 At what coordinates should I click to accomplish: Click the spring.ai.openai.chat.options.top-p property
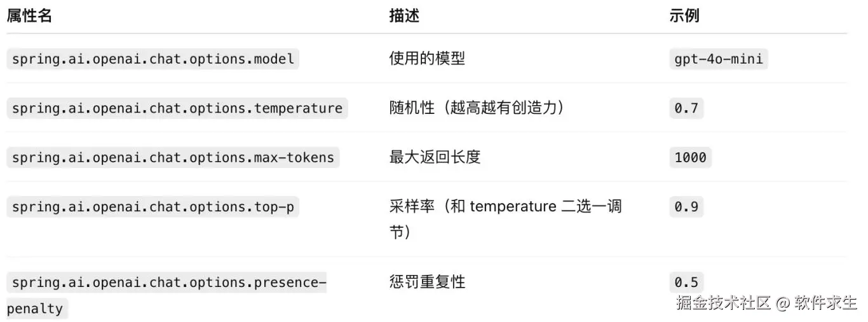(153, 206)
